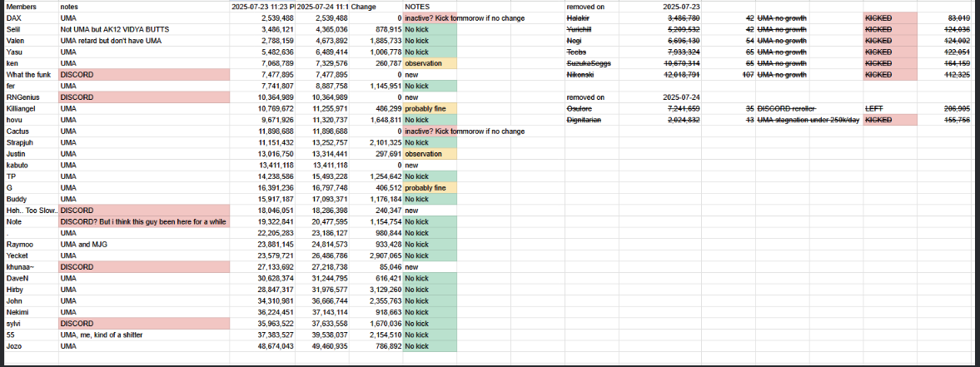Viewport: 980px width, 367px height.
Task: Select 'Heh.. Too Slow..' member cell
Action: pos(32,211)
